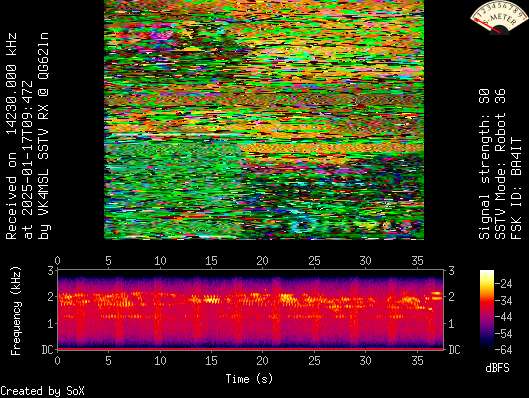Click the 'Received on 14230.000 kHz' label
The width and height of the screenshot is (529, 398).
(11, 136)
